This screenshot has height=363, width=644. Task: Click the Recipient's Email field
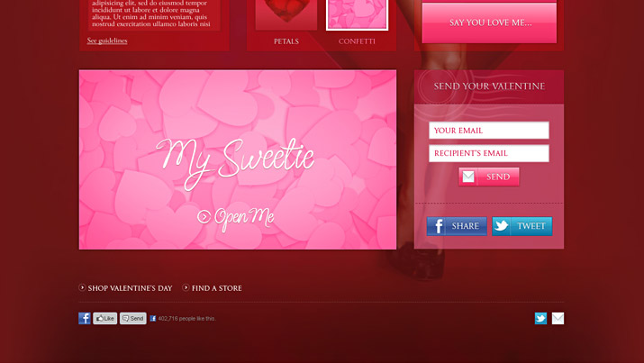click(x=489, y=153)
